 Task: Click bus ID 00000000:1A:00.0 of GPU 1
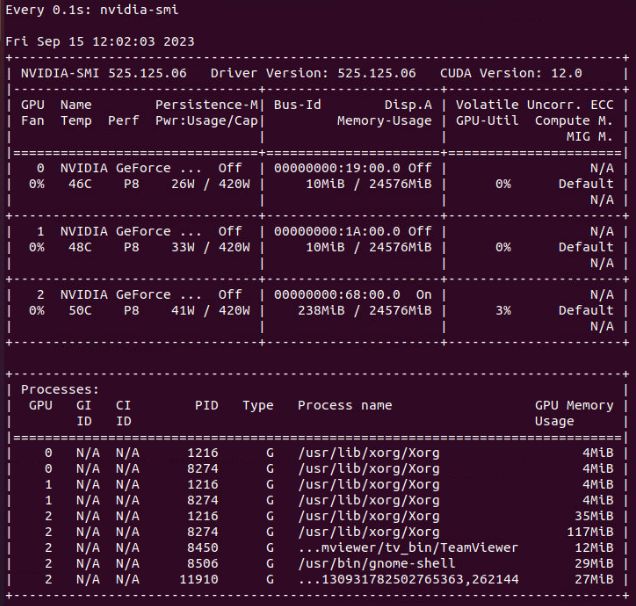coord(337,231)
